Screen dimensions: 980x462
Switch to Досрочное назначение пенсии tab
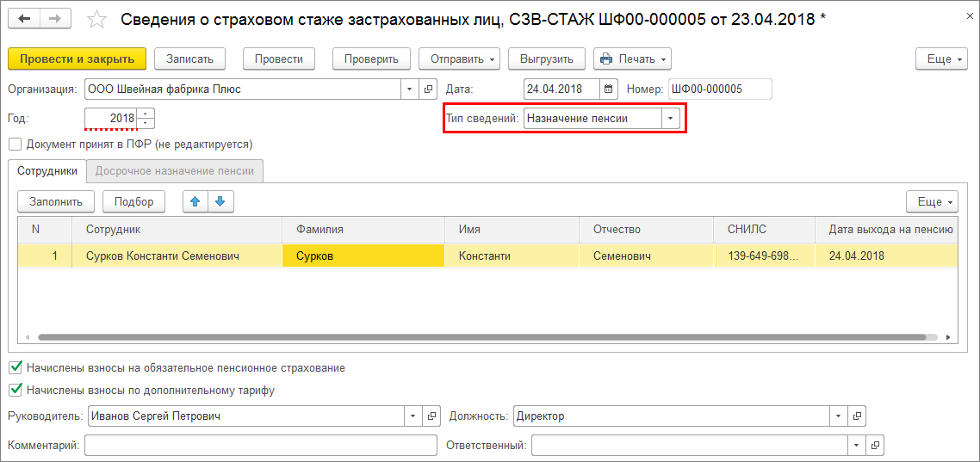click(174, 171)
